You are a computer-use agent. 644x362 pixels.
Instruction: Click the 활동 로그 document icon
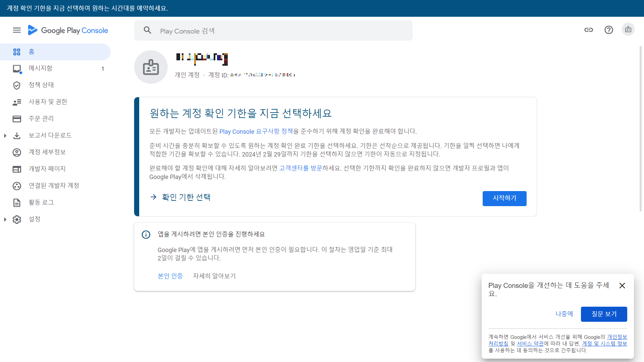point(17,202)
